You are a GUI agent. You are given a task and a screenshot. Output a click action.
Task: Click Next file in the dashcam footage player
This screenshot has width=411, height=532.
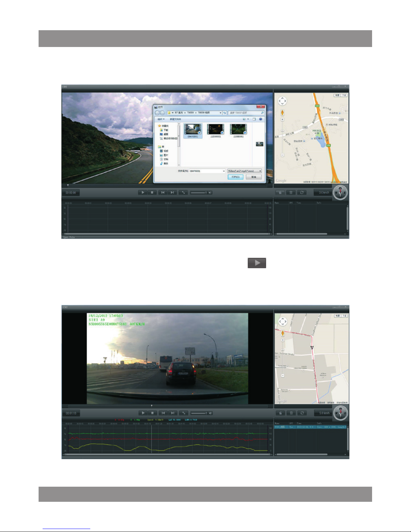[x=172, y=413]
